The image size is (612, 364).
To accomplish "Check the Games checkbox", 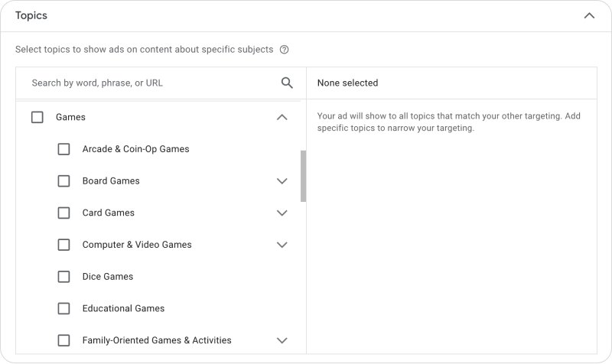I will [37, 117].
